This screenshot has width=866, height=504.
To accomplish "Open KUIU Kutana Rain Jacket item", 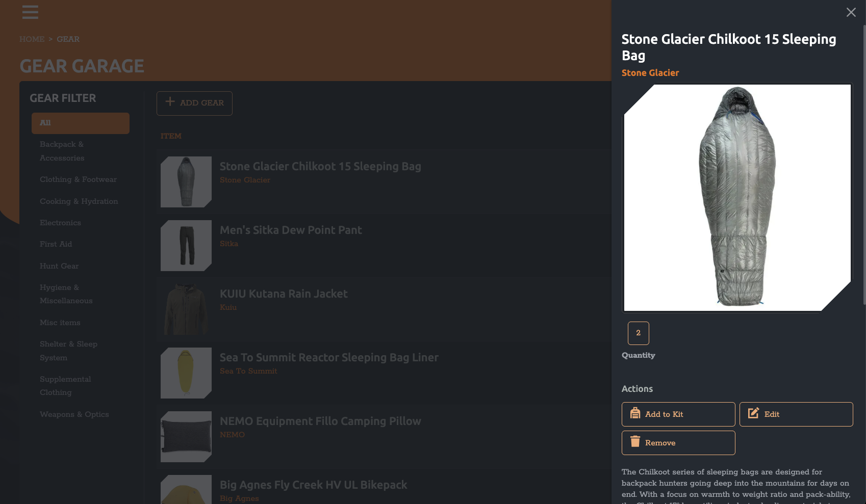I will point(284,294).
